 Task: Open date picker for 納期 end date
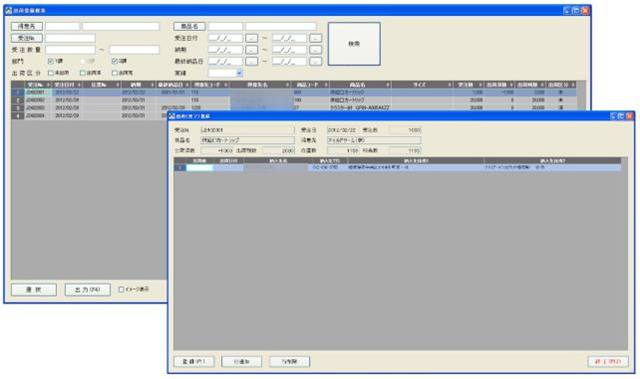pyautogui.click(x=316, y=50)
